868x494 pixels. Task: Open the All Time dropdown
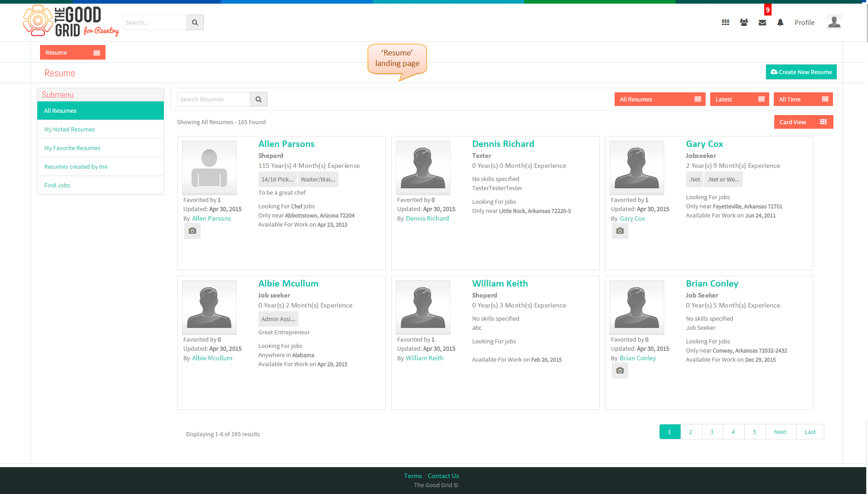coord(803,99)
